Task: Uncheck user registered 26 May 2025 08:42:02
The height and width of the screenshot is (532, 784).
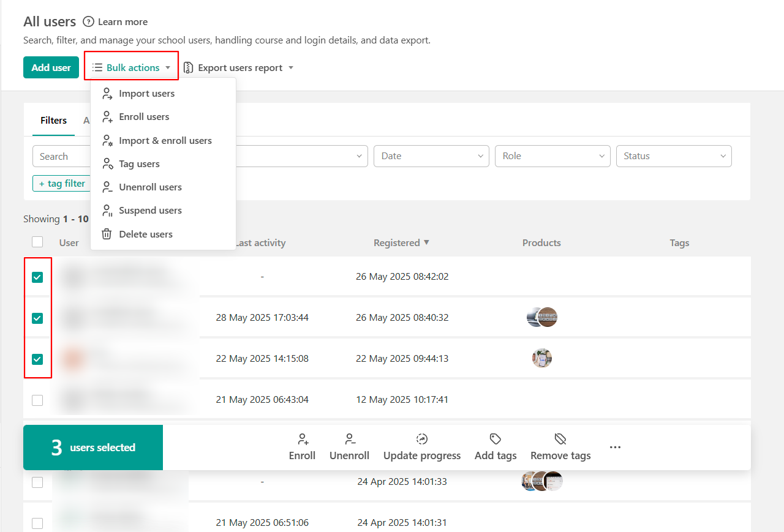Action: point(37,277)
